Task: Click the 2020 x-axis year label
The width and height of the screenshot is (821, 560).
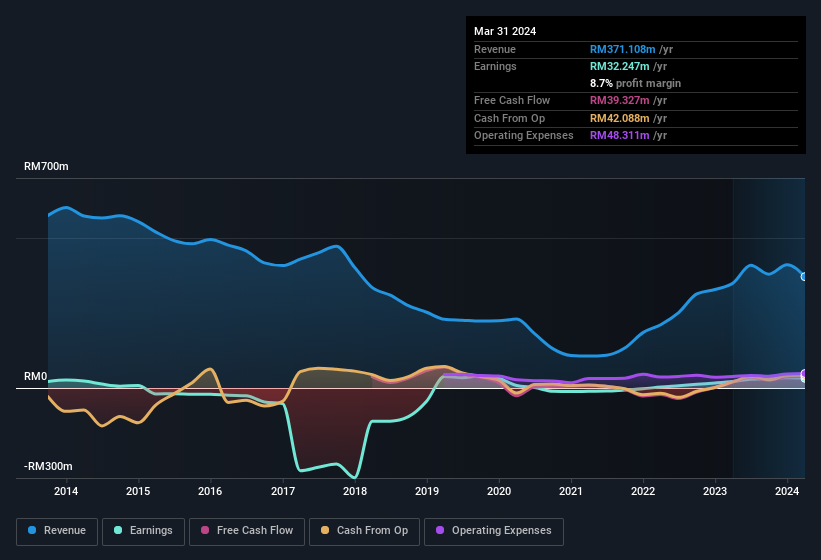Action: tap(499, 491)
